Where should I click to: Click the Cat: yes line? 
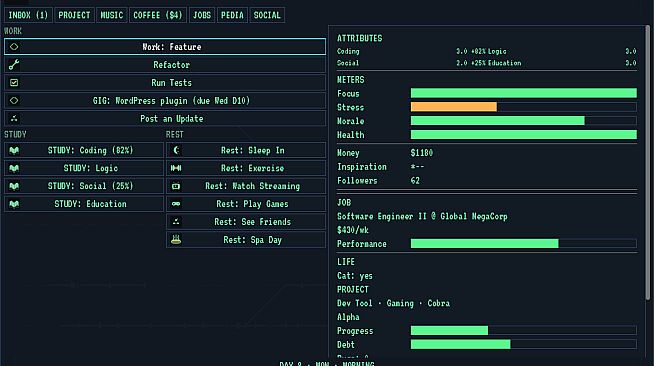click(x=355, y=276)
